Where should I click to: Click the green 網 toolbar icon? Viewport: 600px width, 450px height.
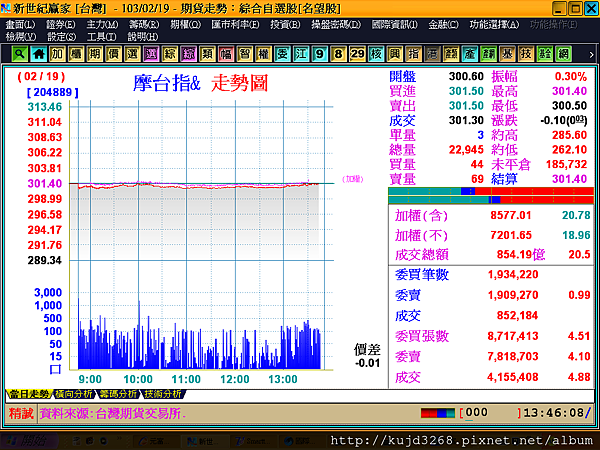pos(563,54)
